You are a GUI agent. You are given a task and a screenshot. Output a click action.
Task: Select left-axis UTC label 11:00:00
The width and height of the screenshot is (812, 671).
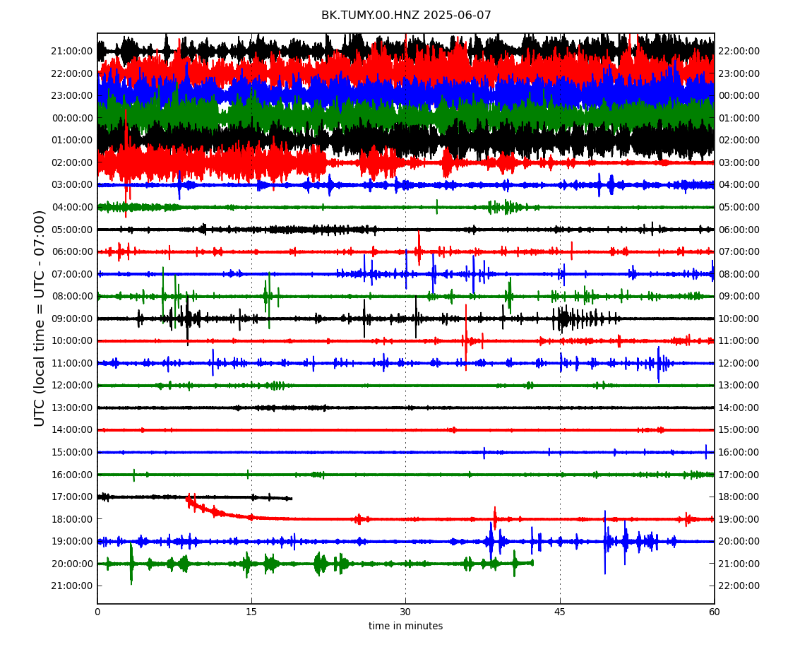click(x=72, y=363)
